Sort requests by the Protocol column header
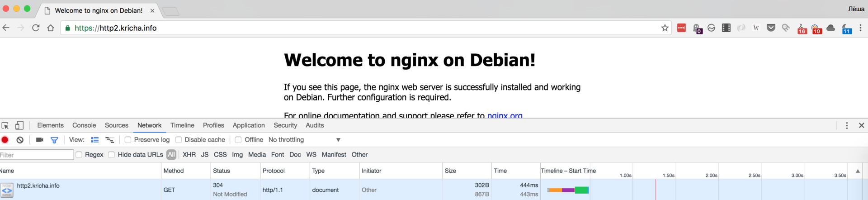 [285, 171]
